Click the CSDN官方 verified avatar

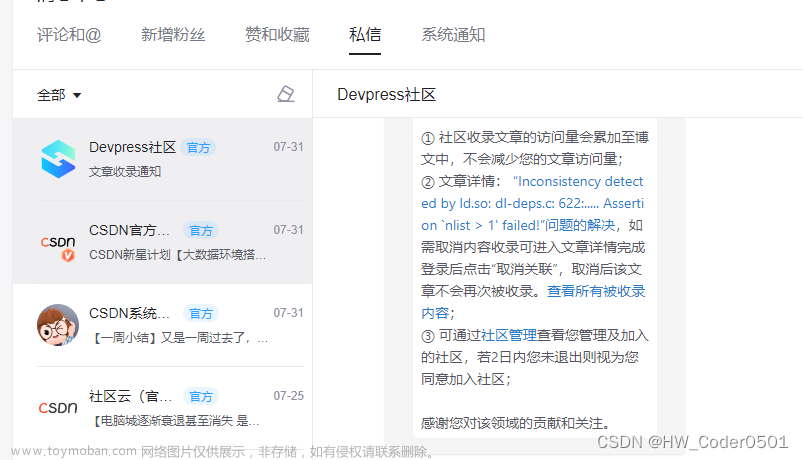coord(58,248)
